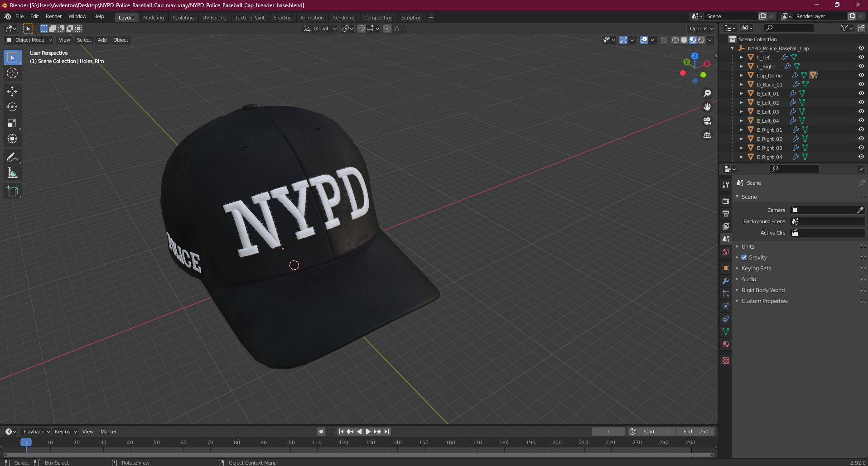Hide D_Back_01 object in outliner
868x466 pixels.
coord(861,84)
